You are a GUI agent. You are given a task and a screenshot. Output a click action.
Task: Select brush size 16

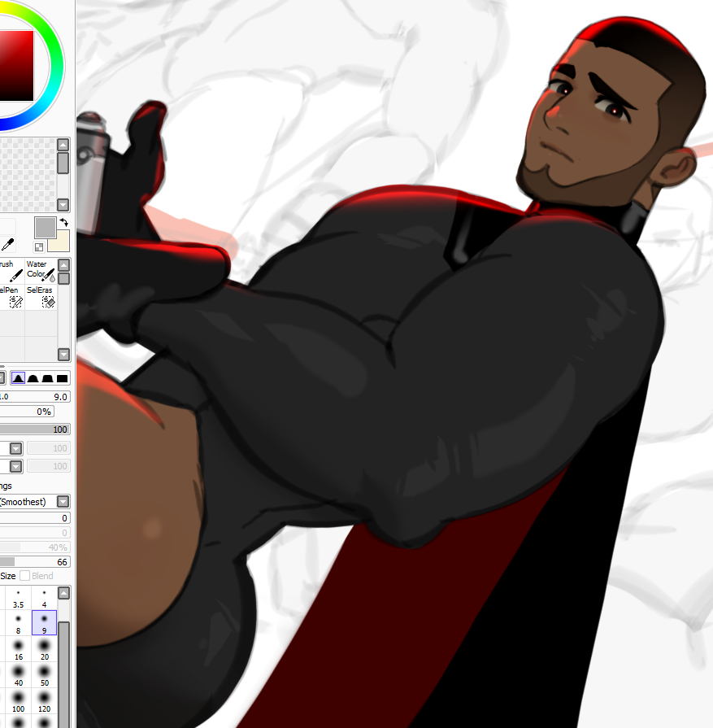[x=18, y=650]
